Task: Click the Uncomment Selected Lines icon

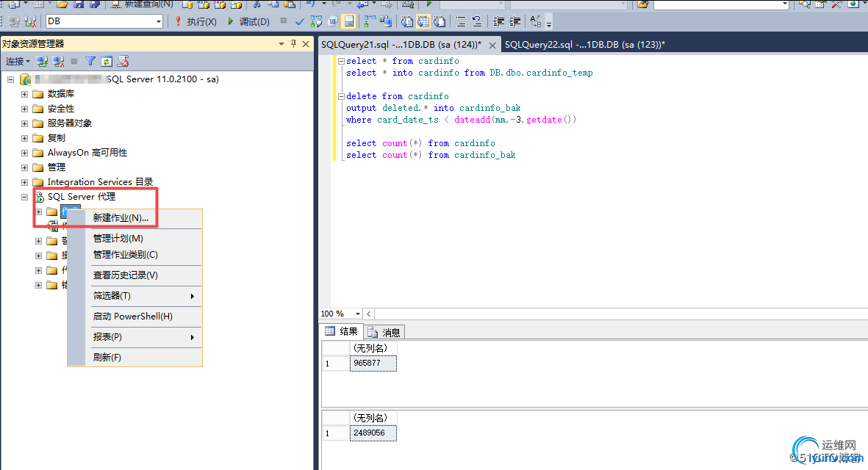Action: [x=476, y=21]
